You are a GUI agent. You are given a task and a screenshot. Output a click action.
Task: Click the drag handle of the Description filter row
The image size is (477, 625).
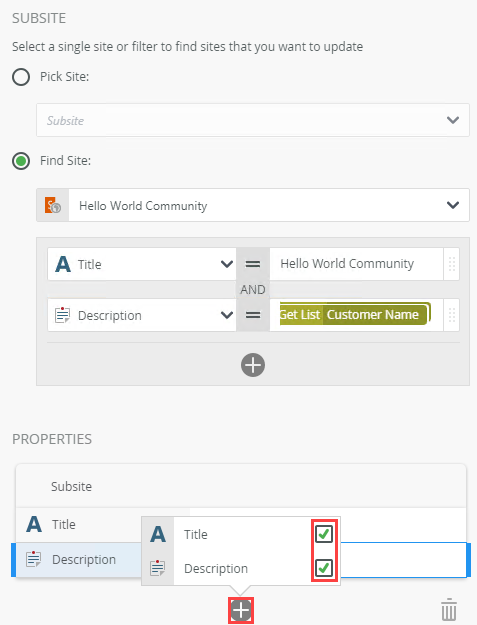click(x=451, y=315)
